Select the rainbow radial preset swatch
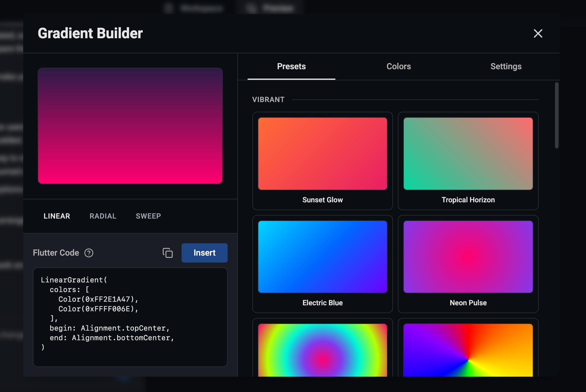This screenshot has height=392, width=586. [323, 351]
